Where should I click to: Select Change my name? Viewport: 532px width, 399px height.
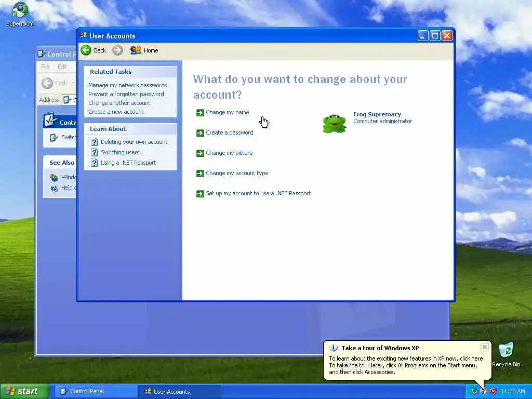tap(228, 112)
